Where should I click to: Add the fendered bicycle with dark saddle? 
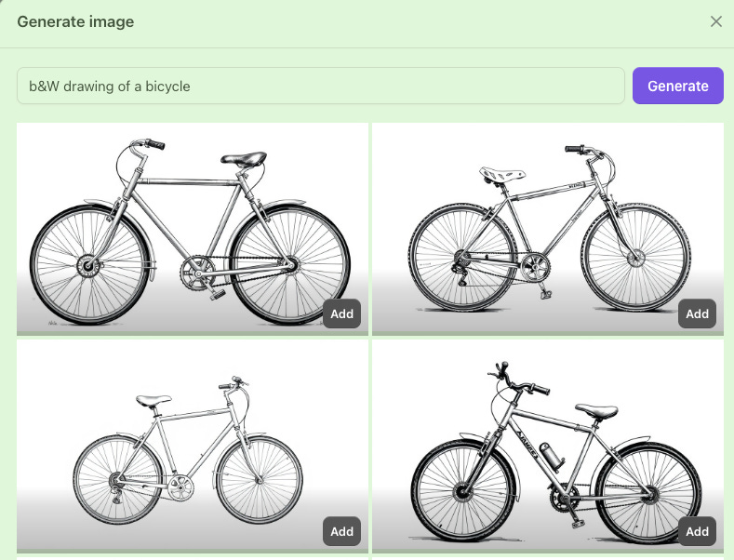341,313
